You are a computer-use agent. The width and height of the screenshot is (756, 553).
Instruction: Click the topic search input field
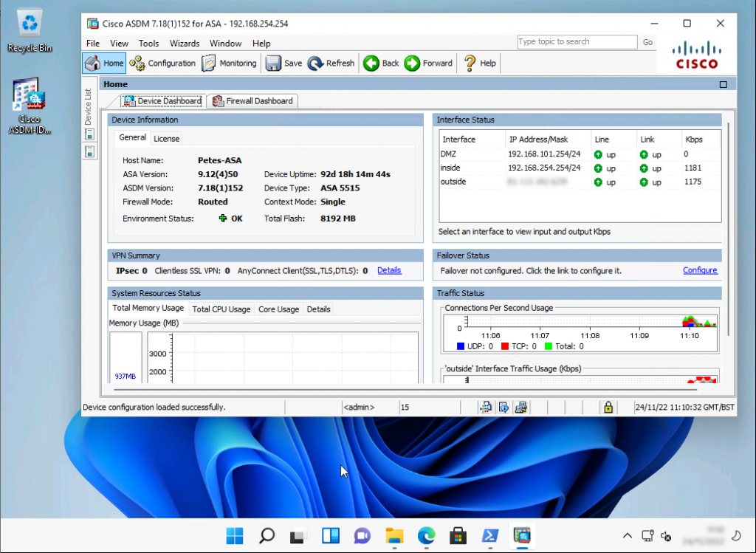577,41
